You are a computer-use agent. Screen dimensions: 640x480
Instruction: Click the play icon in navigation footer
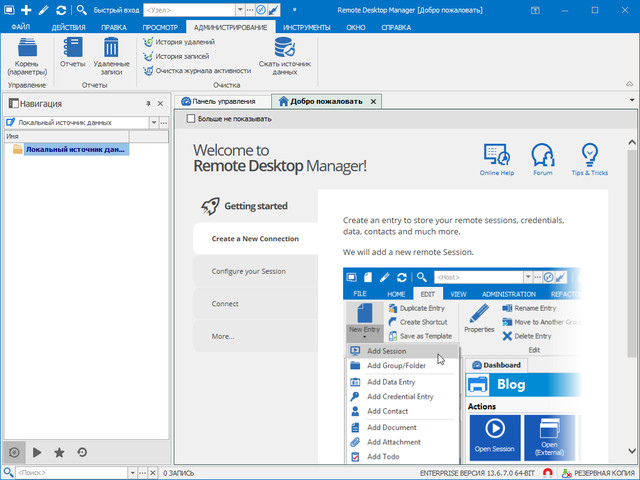37,452
